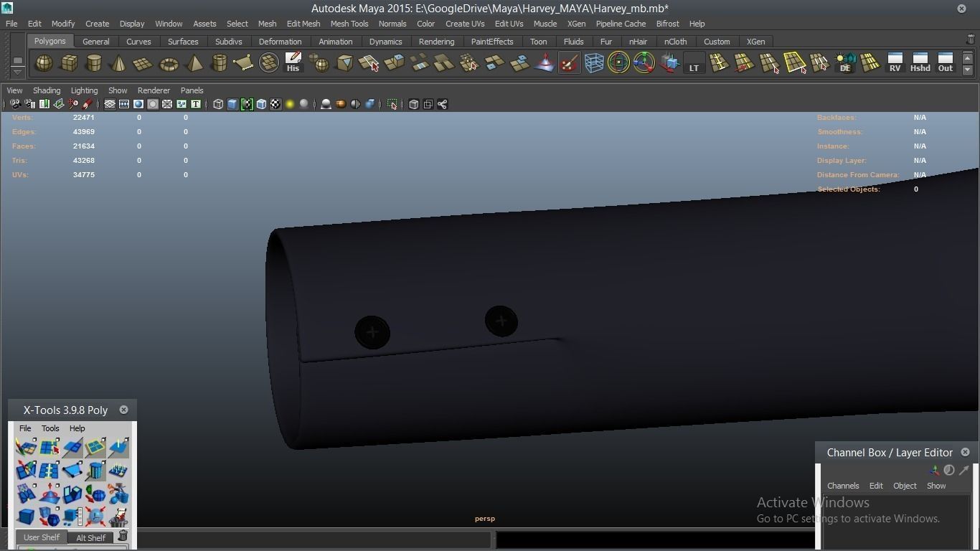Select the User Shelf tab
The height and width of the screenshot is (551, 980).
coord(42,537)
